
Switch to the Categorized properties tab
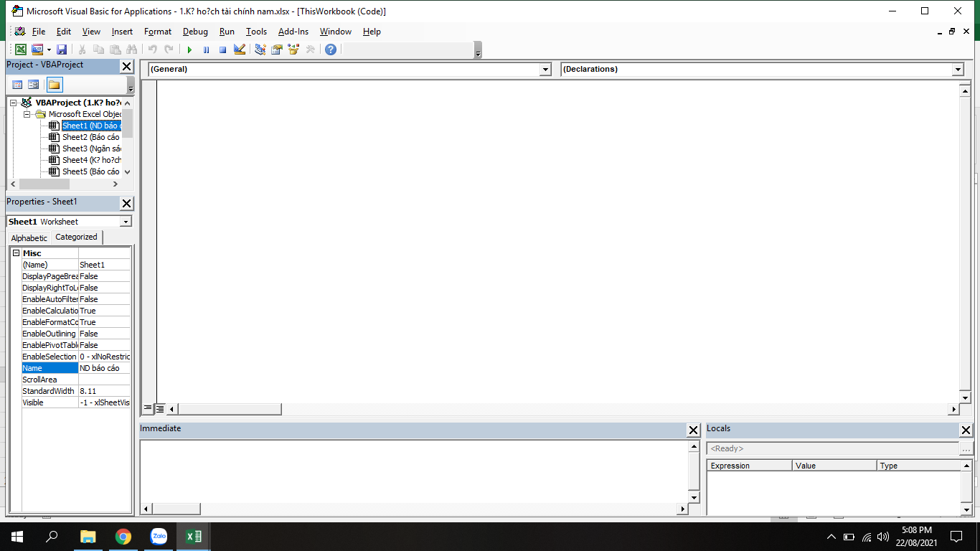click(x=77, y=237)
